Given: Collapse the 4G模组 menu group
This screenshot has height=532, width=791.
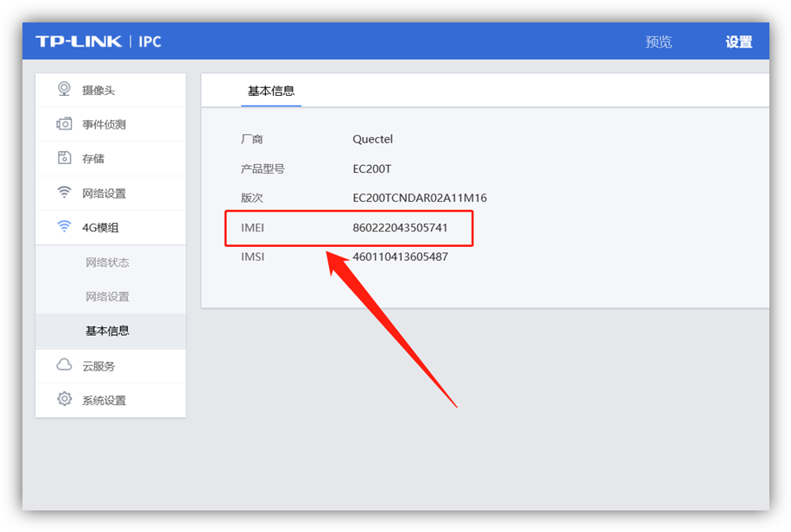Looking at the screenshot, I should (x=111, y=227).
